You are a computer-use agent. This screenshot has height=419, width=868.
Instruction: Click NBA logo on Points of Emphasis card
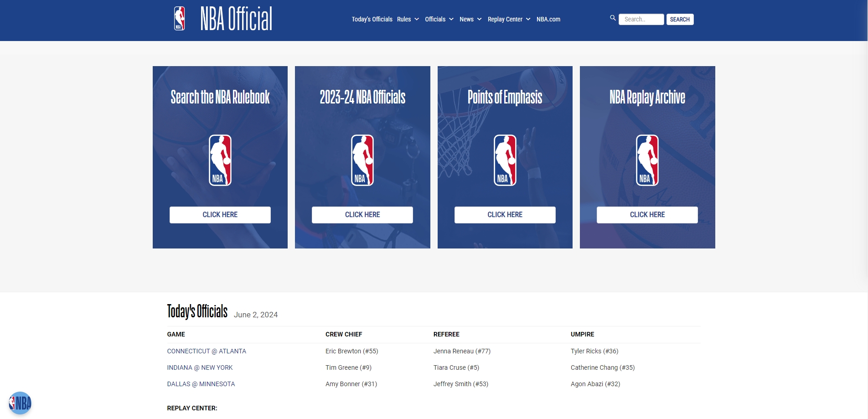505,160
